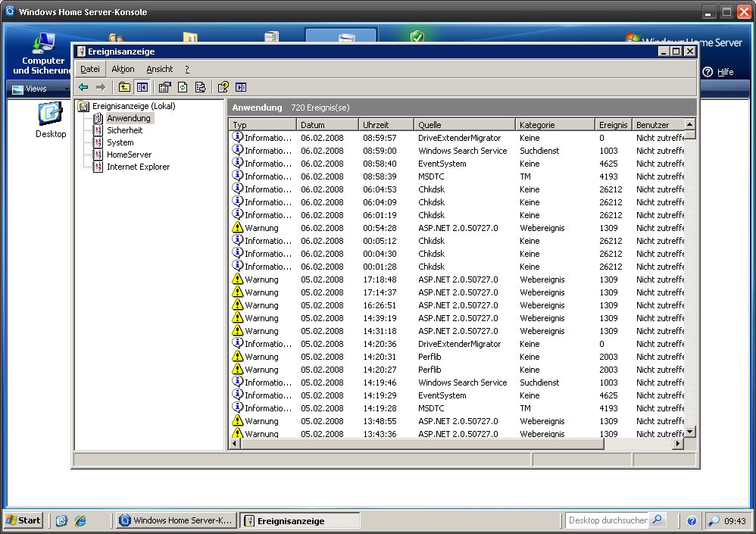Sort by the Quelle column header
This screenshot has width=756, height=534.
[465, 125]
